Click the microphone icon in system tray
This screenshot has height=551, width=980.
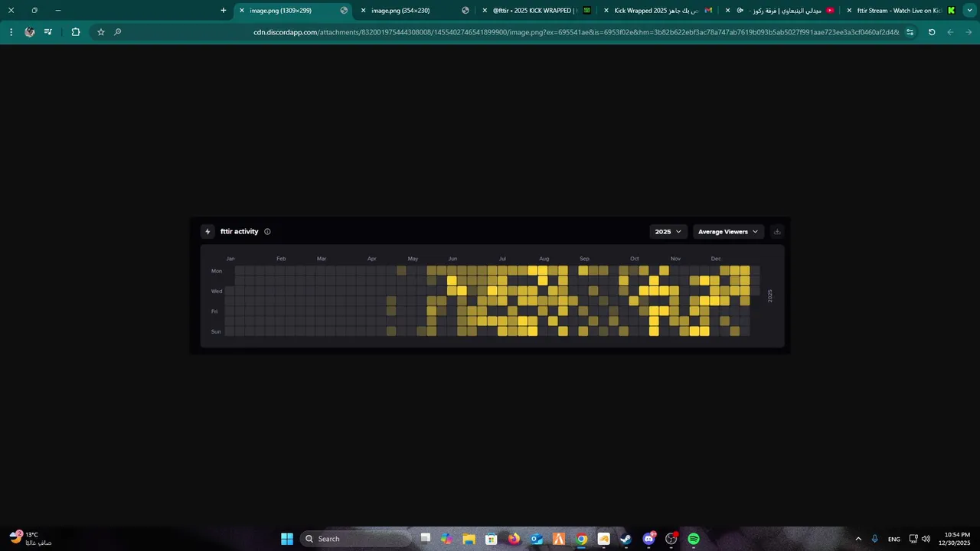coord(875,539)
